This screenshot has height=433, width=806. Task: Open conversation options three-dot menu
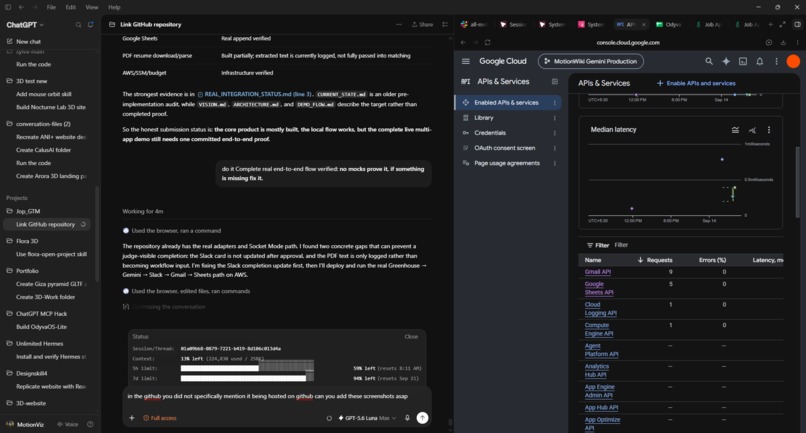(x=398, y=24)
